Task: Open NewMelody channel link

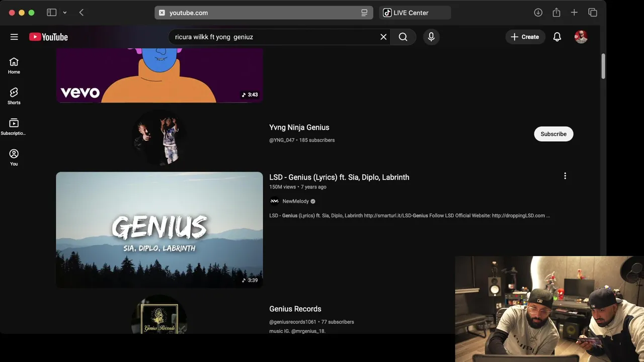Action: click(x=295, y=201)
